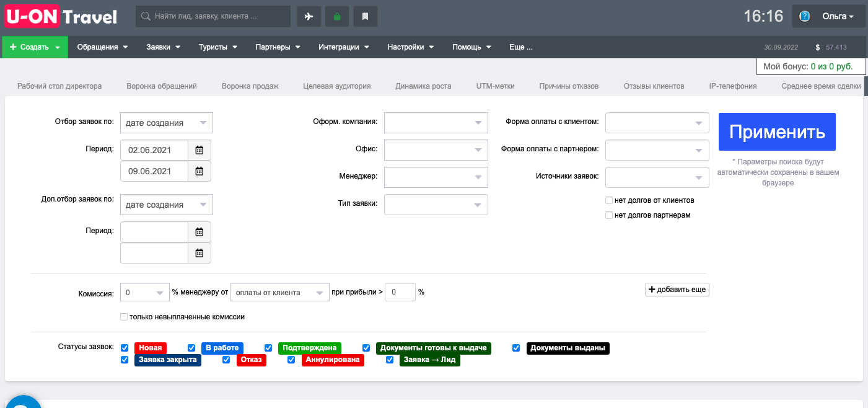Expand the Офис dropdown
This screenshot has height=408, width=868.
pyautogui.click(x=436, y=150)
